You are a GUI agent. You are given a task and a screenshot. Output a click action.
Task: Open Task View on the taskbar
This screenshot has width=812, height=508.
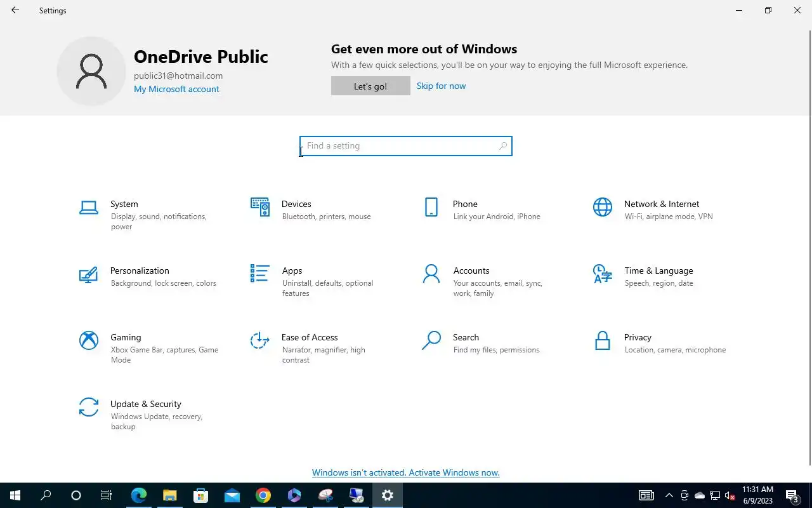tap(107, 495)
